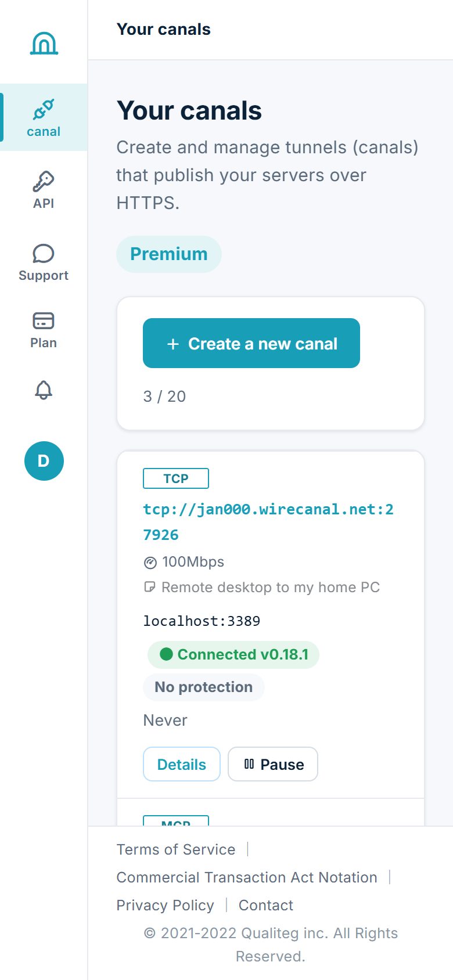Click the Premium plan badge
Image resolution: width=453 pixels, height=980 pixels.
click(169, 254)
